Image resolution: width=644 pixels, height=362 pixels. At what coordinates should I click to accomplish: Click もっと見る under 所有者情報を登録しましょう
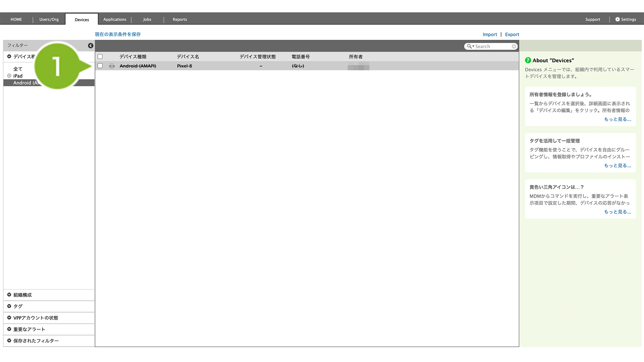[x=618, y=119]
